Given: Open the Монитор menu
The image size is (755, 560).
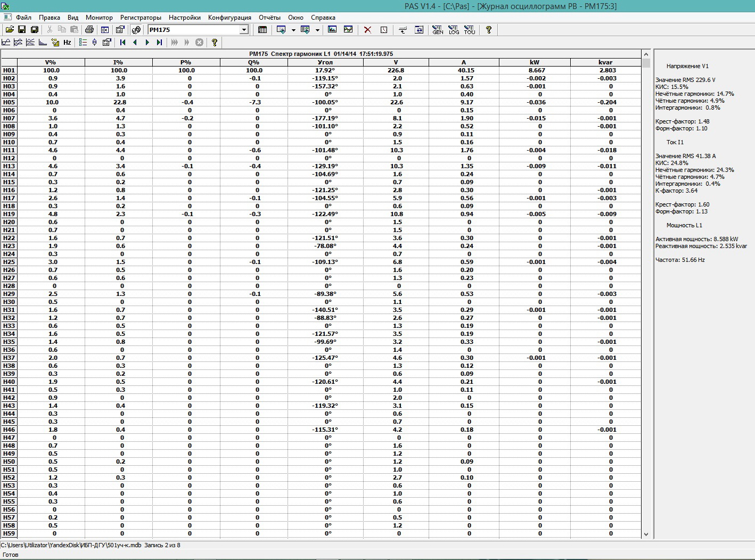Looking at the screenshot, I should pyautogui.click(x=99, y=18).
